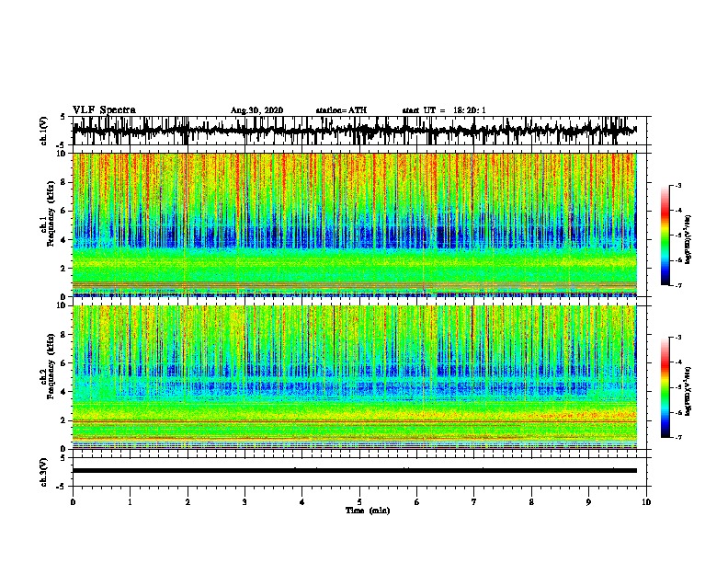Click the 'VLF Spectra' title text
The height and width of the screenshot is (563, 728).
click(104, 110)
